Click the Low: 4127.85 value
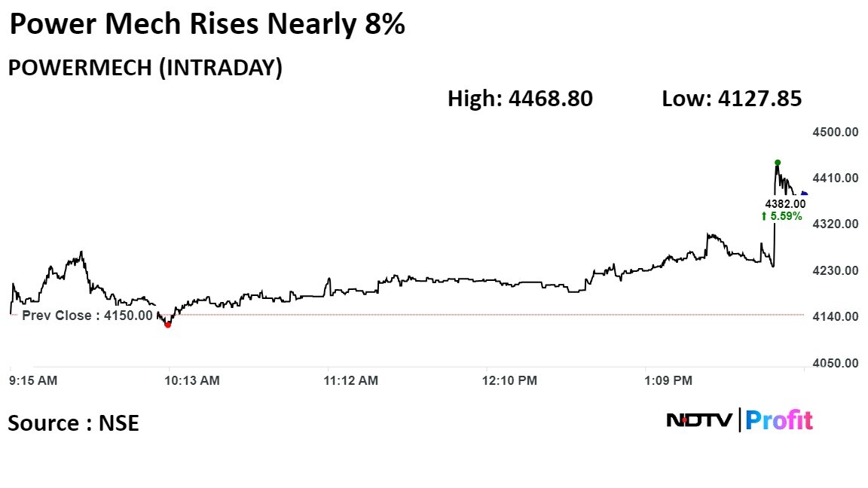868x488 pixels. click(x=731, y=99)
